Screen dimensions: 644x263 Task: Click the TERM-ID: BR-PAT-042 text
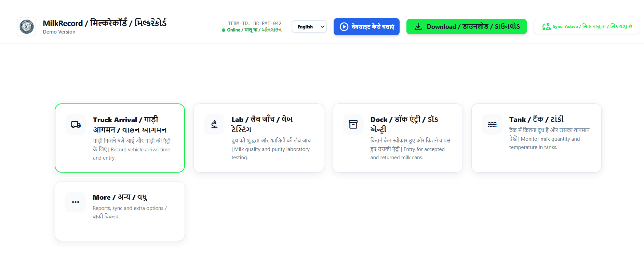pos(255,23)
